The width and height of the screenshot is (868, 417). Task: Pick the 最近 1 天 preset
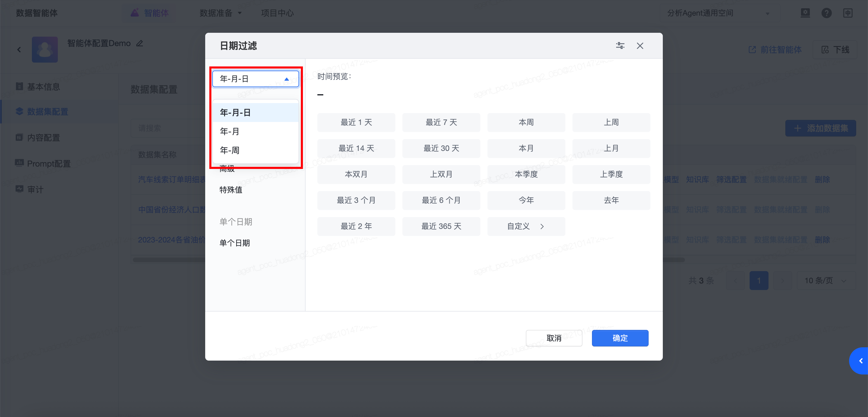(356, 122)
